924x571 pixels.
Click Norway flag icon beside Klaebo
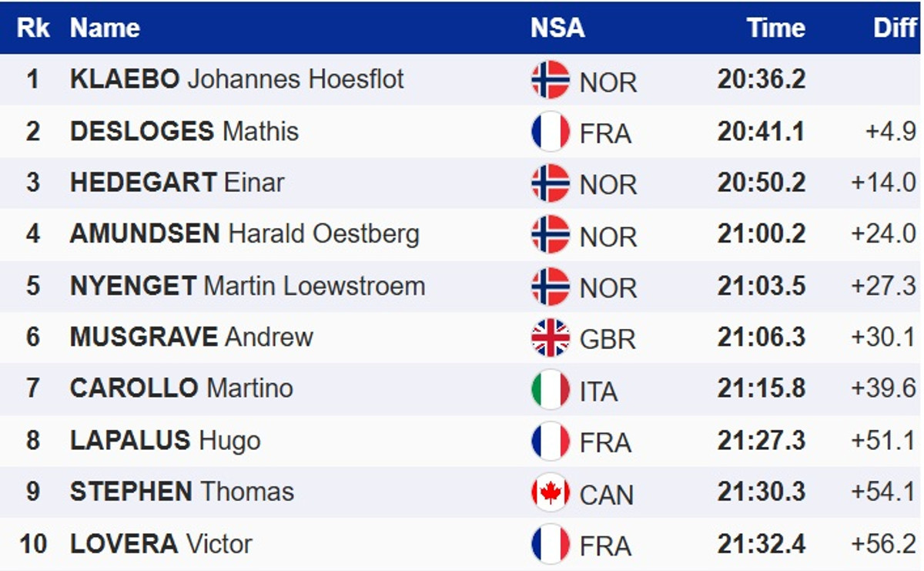point(550,80)
